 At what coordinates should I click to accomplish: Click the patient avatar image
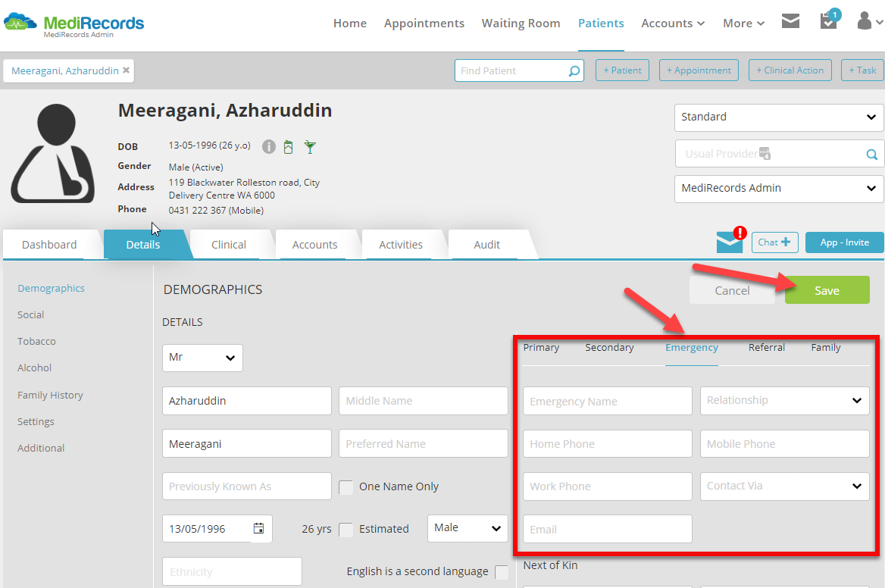click(52, 154)
